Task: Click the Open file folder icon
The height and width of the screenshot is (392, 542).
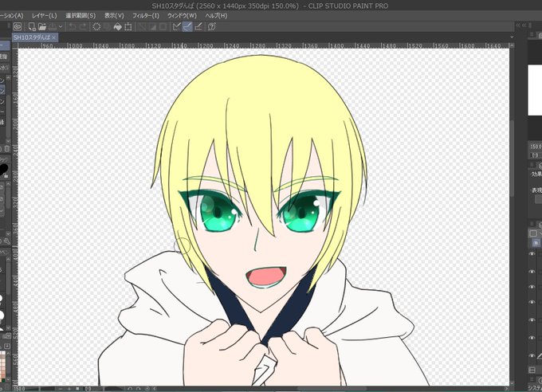Action: (x=42, y=26)
